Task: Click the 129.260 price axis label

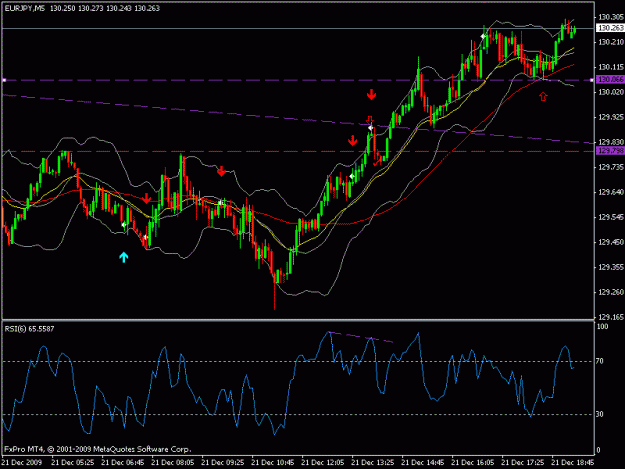Action: 611,292
